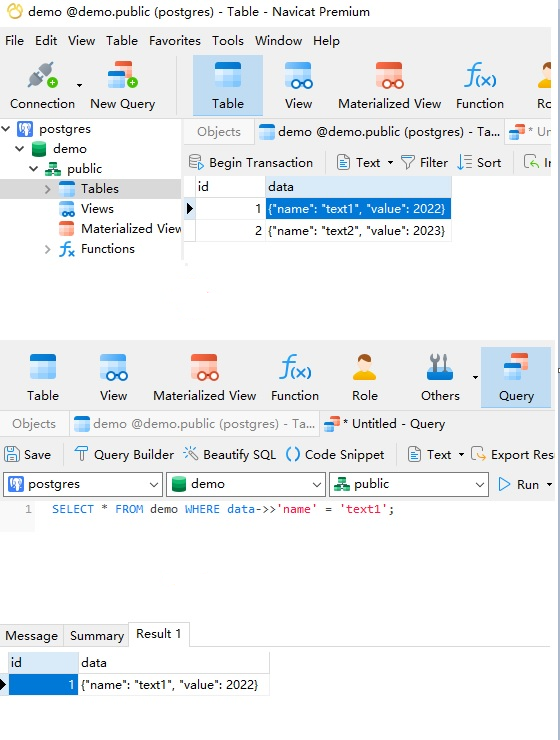
Task: Open the Table menu
Action: [x=122, y=41]
